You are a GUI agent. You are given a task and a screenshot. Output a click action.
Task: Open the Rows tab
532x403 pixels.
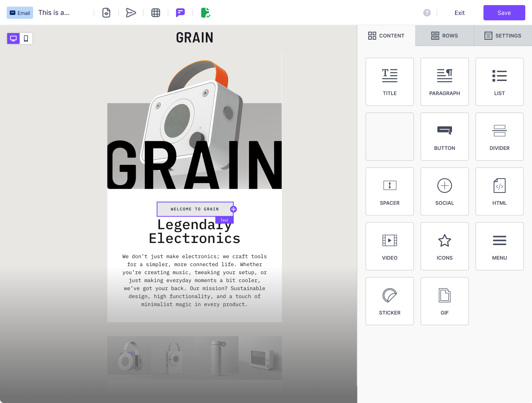444,36
